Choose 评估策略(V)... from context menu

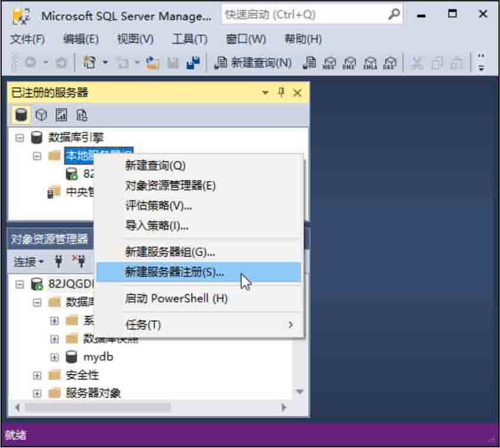coord(199,206)
